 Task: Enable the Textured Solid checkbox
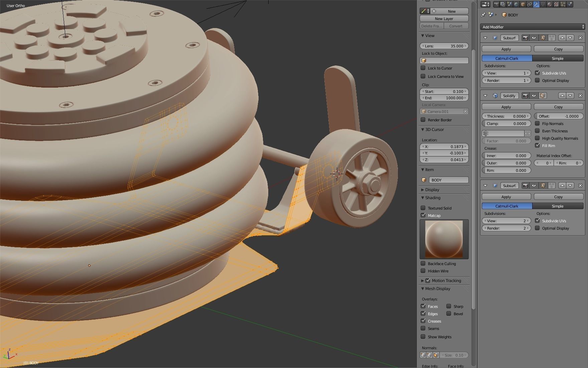point(423,208)
